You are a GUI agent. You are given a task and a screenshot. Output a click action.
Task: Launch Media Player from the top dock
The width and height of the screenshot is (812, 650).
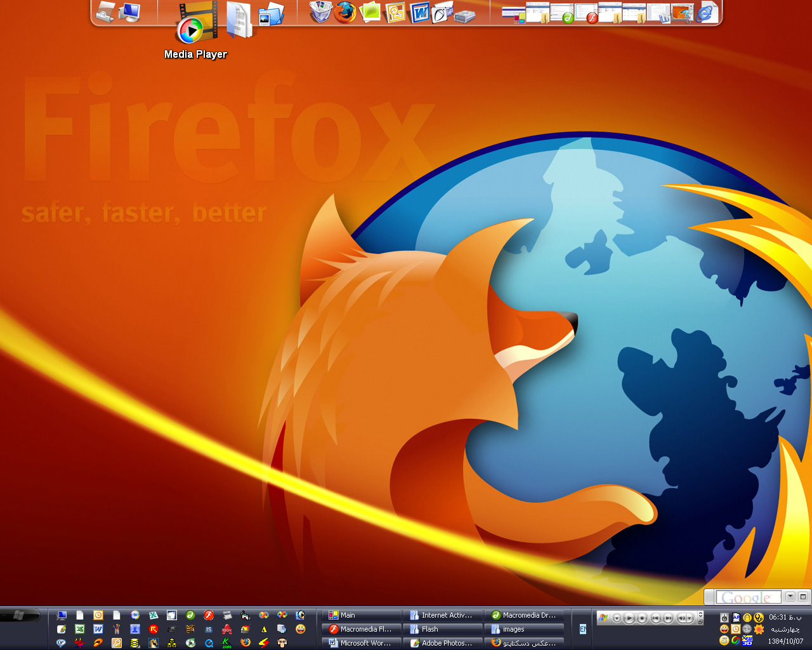pyautogui.click(x=197, y=22)
